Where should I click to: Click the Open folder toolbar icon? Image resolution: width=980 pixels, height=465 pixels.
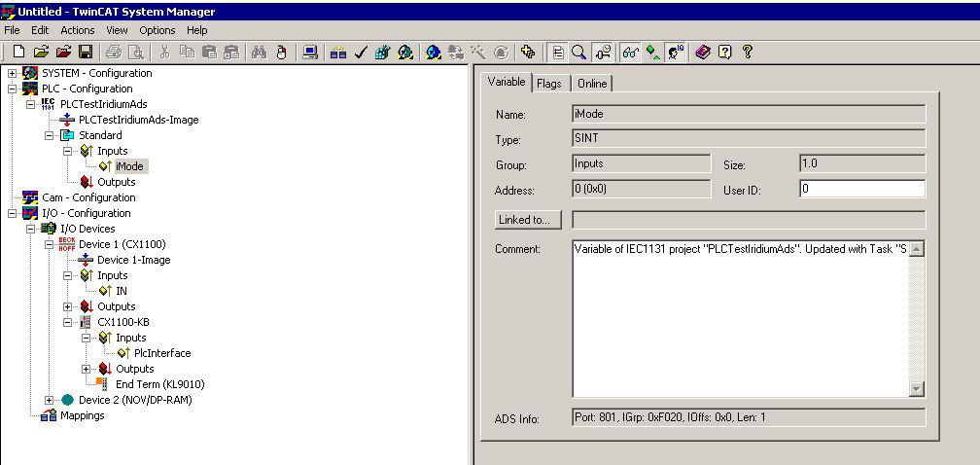pos(41,53)
